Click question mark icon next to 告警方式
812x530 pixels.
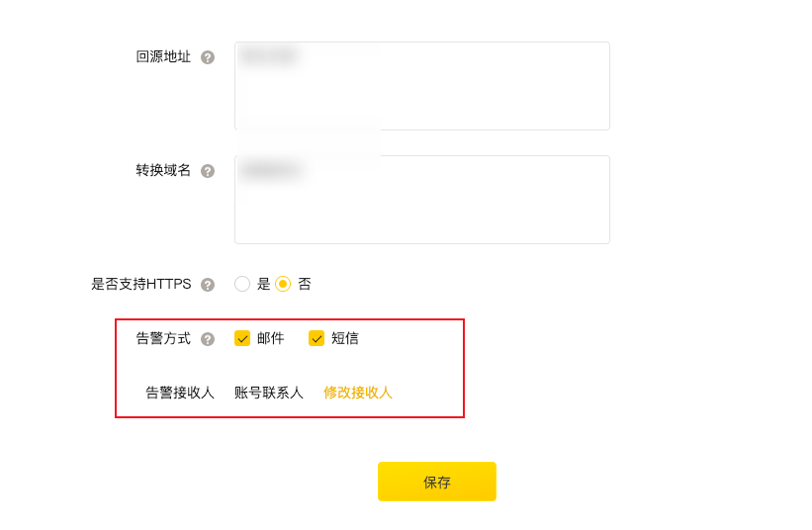[x=208, y=339]
